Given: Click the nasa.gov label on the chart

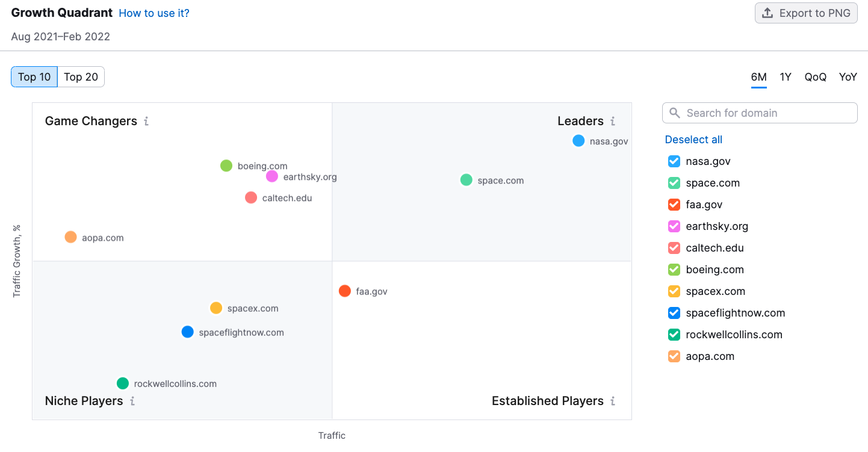Looking at the screenshot, I should [x=609, y=141].
